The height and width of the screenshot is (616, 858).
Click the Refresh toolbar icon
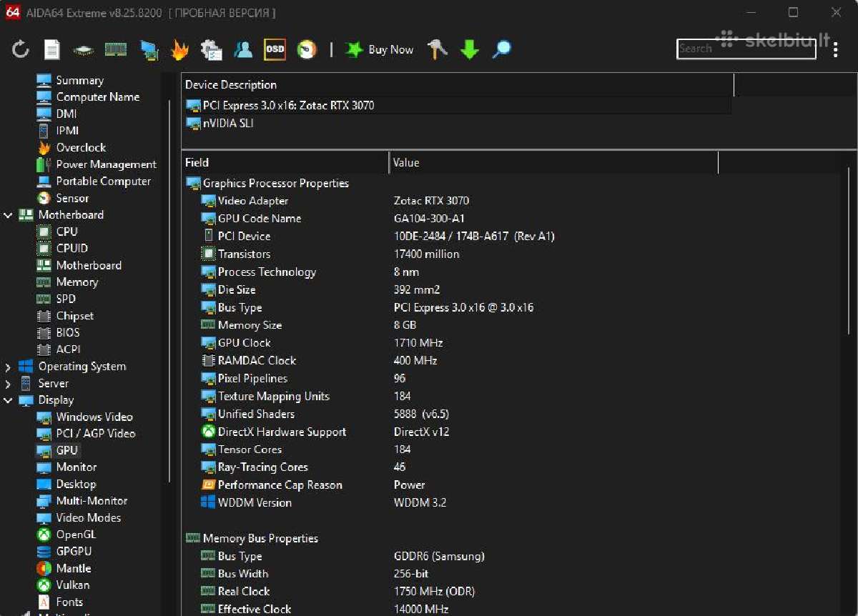[21, 49]
